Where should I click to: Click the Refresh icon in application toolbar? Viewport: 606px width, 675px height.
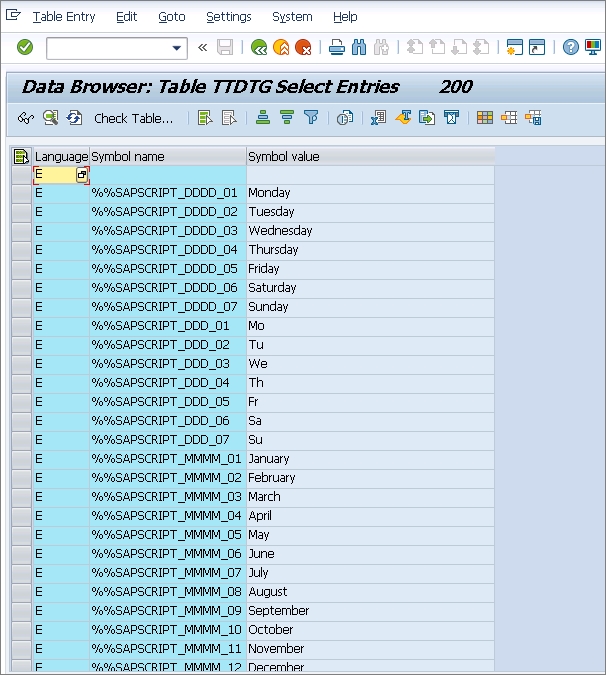click(x=74, y=118)
